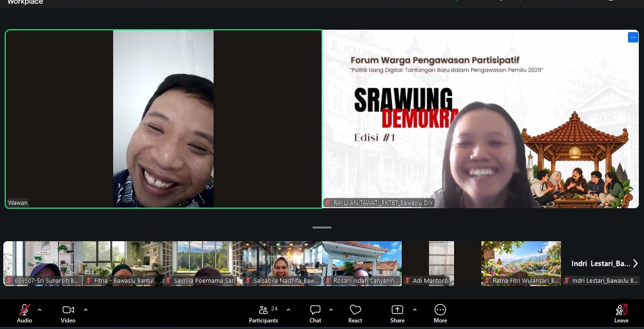Click muted mic icon on Ratna's label
This screenshot has height=329, width=644.
(x=487, y=280)
